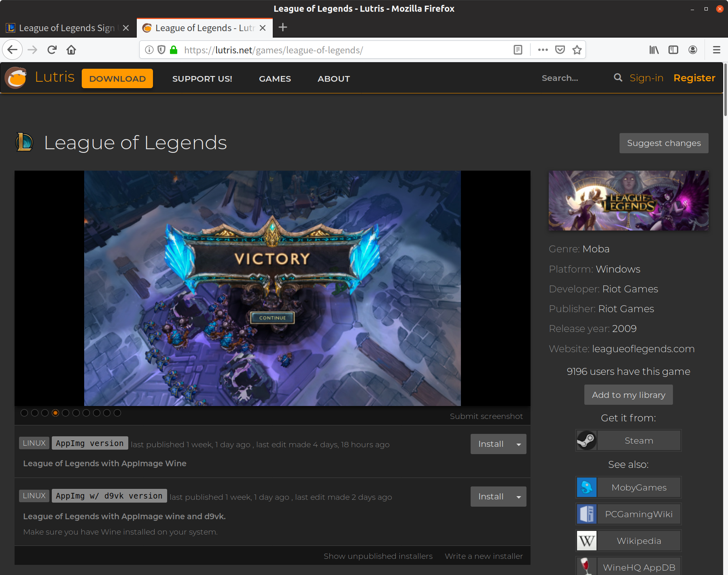This screenshot has width=728, height=575.
Task: Toggle the browser sidebar
Action: 673,49
